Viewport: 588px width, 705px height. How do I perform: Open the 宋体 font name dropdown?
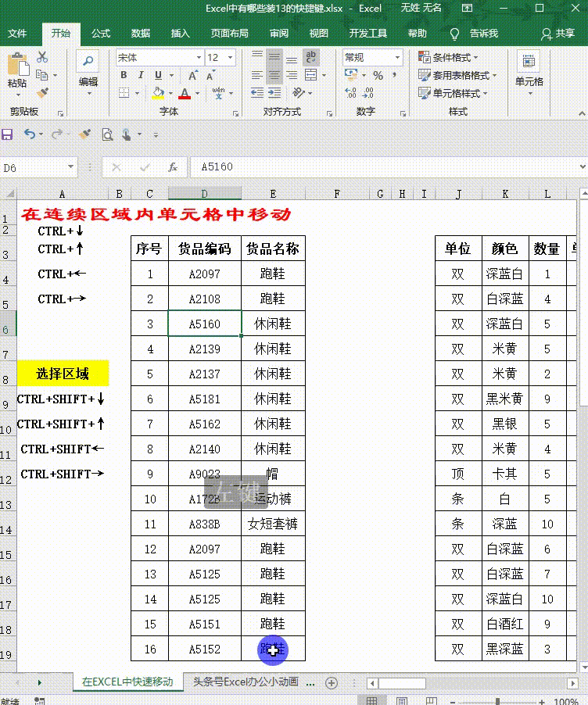199,58
